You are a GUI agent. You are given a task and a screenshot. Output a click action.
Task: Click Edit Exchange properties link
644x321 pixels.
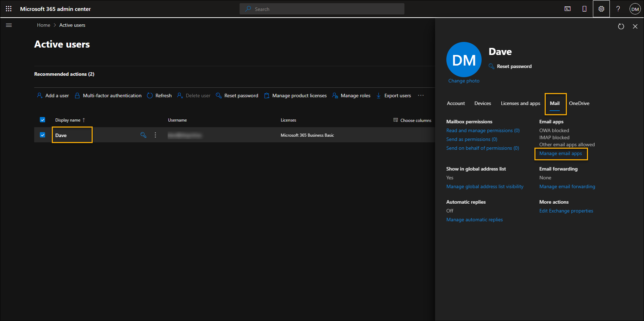coord(566,211)
